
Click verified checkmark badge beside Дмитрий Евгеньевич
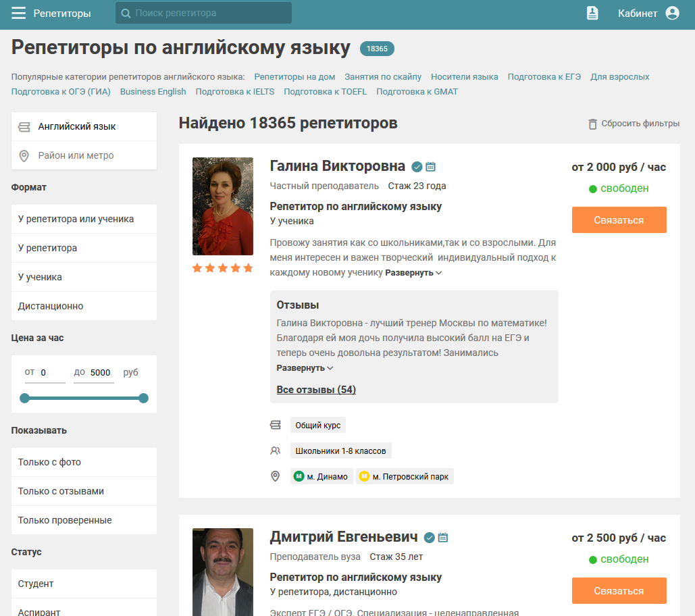(429, 538)
